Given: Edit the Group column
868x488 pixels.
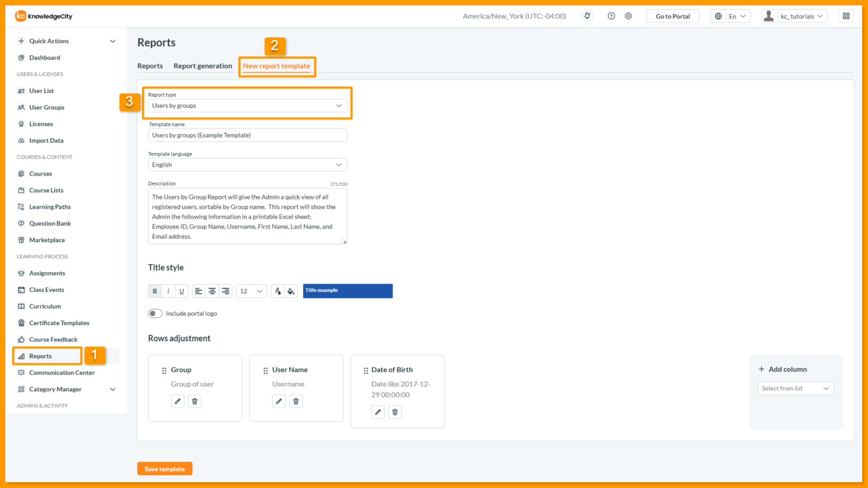Looking at the screenshot, I should [x=177, y=401].
